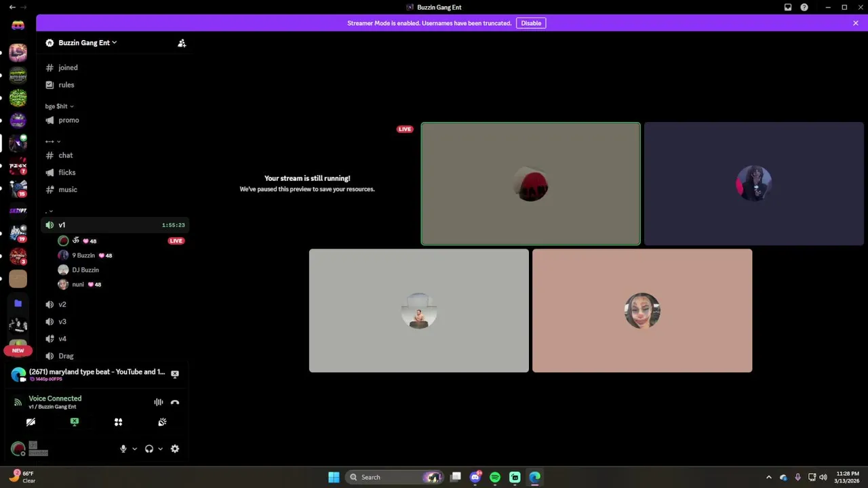Open the soundboard icon
868x488 pixels.
pos(162,422)
